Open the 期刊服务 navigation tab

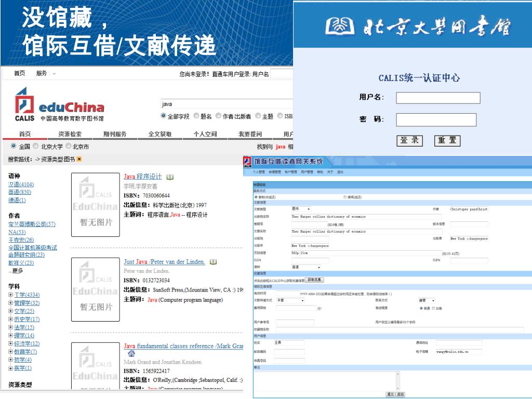click(115, 134)
